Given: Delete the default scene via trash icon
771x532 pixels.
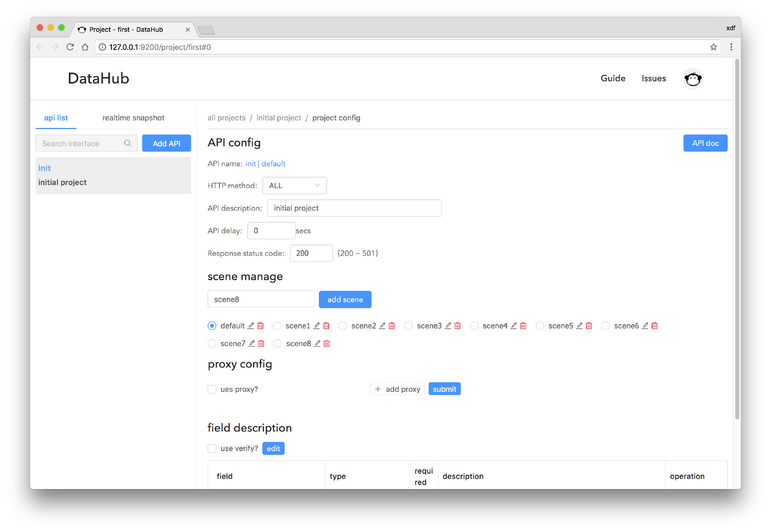Looking at the screenshot, I should pyautogui.click(x=261, y=325).
